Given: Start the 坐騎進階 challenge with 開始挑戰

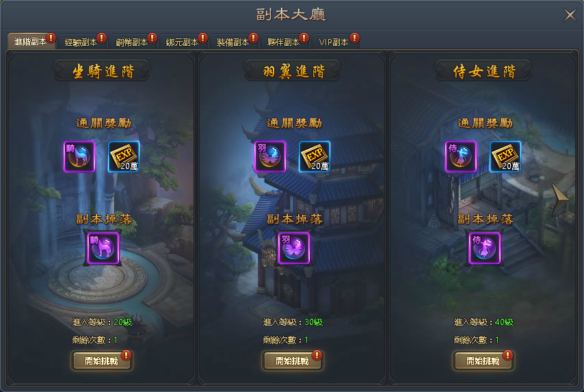Looking at the screenshot, I should point(101,361).
